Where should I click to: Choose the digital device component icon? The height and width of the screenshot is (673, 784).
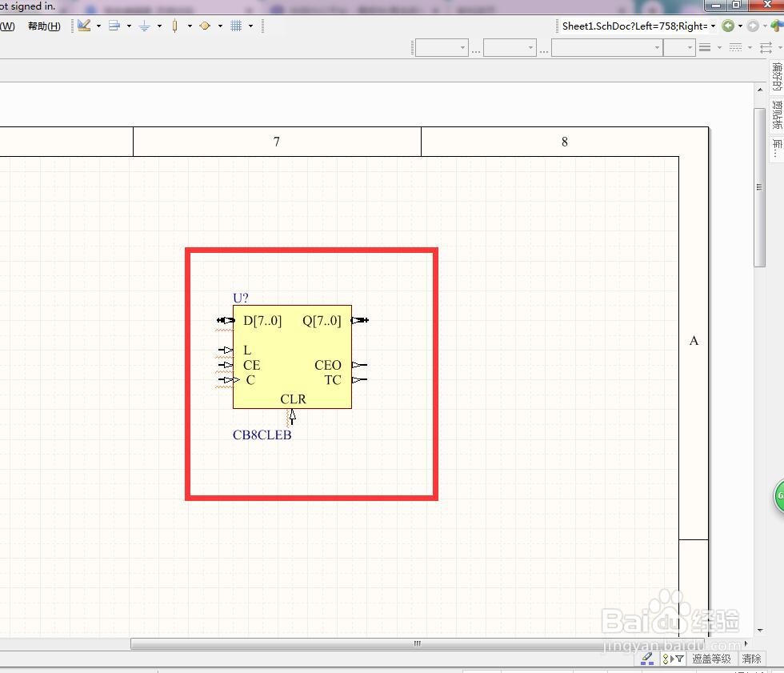point(174,26)
